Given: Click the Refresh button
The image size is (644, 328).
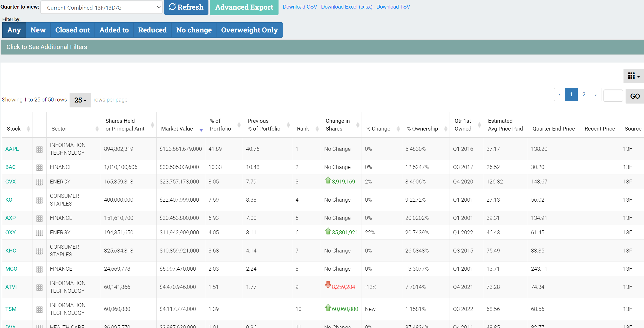Looking at the screenshot, I should [186, 7].
